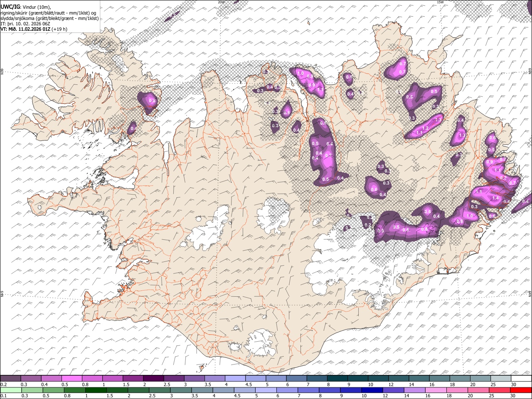Click the 0.3 swatch in the upper snow legend
Image resolution: width=532 pixels, height=399 pixels.
[31, 379]
